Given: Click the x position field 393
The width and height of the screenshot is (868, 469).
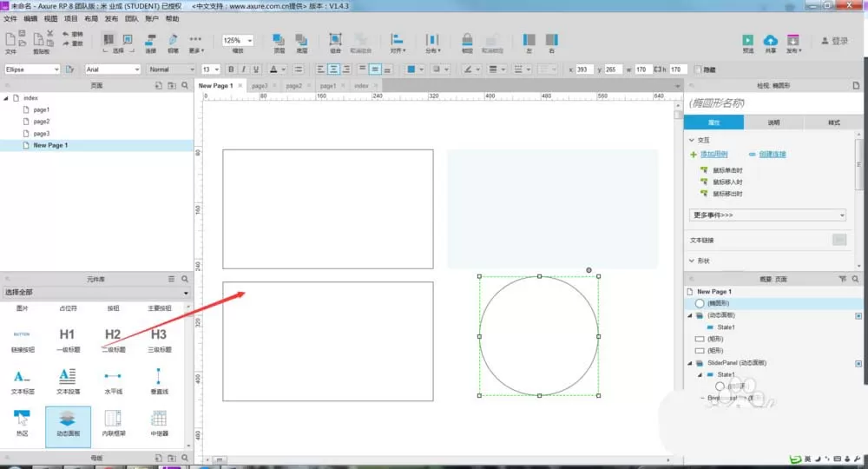Looking at the screenshot, I should point(584,69).
